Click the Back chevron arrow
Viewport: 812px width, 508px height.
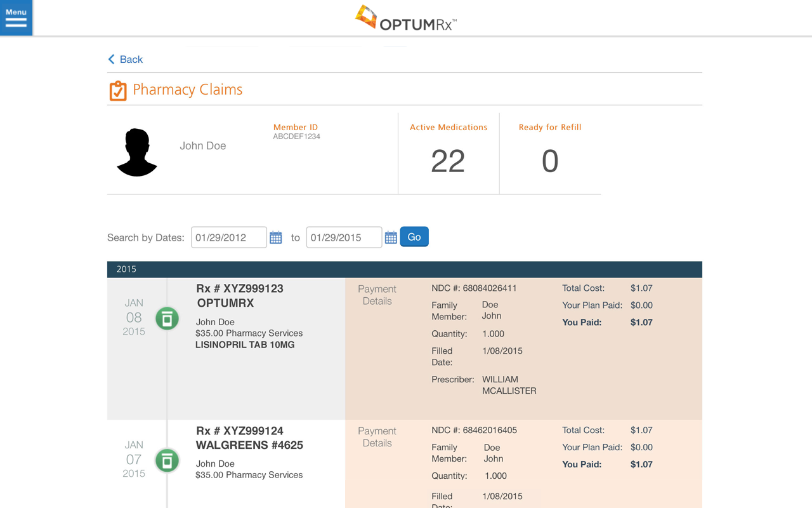(112, 59)
